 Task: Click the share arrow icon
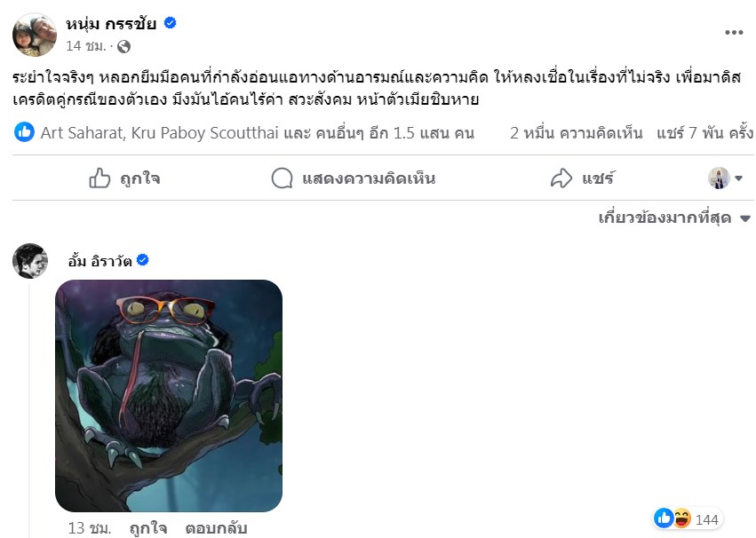pos(561,178)
